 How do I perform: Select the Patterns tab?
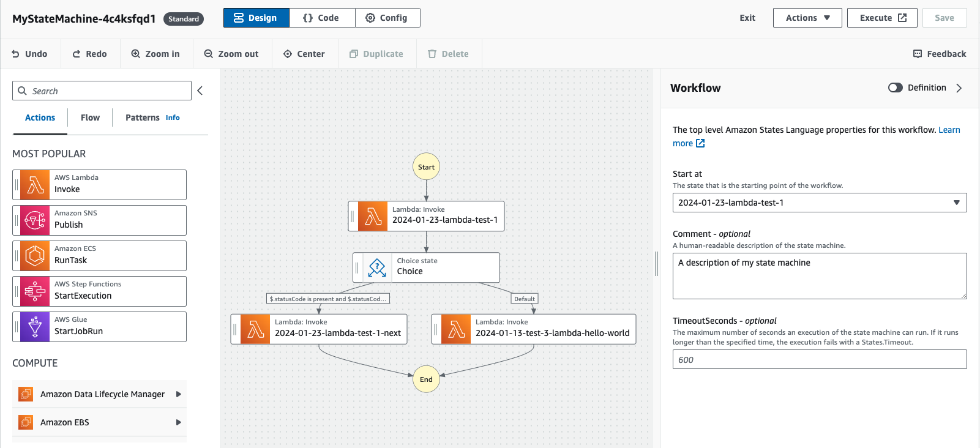(x=142, y=118)
